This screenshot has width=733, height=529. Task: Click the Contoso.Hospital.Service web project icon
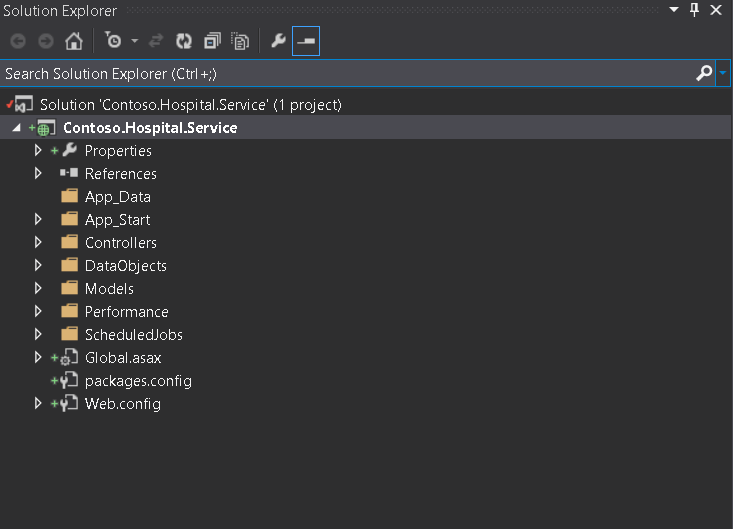click(x=46, y=128)
